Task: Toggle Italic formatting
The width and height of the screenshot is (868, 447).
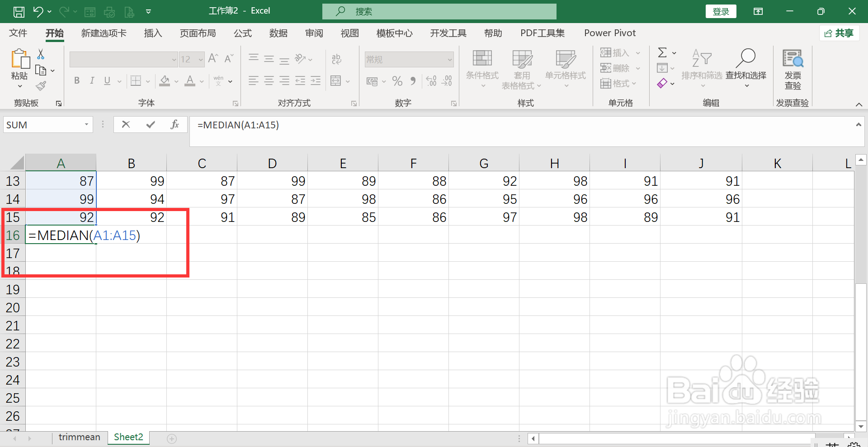Action: (x=92, y=81)
